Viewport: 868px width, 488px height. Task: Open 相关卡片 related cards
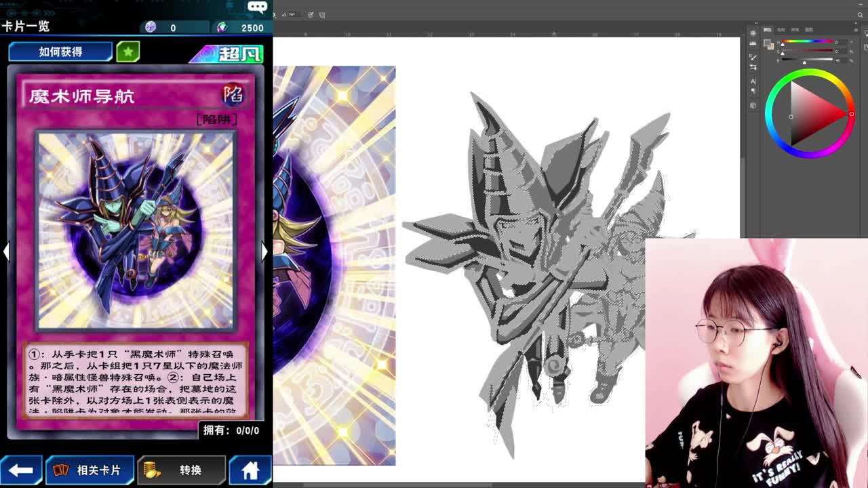coord(90,470)
